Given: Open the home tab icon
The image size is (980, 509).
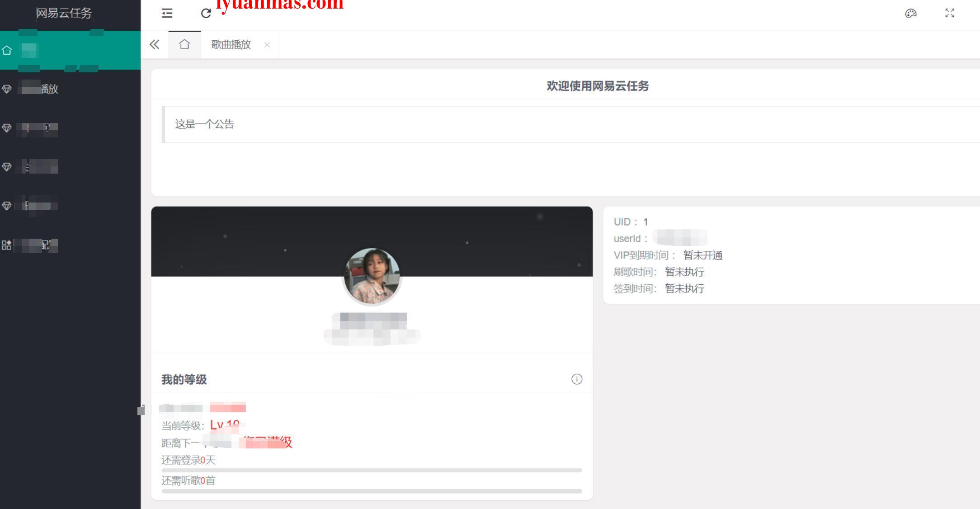Looking at the screenshot, I should click(x=184, y=44).
